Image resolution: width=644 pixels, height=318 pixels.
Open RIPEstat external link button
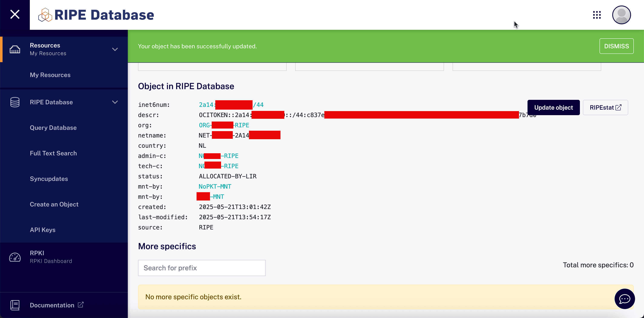tap(605, 107)
